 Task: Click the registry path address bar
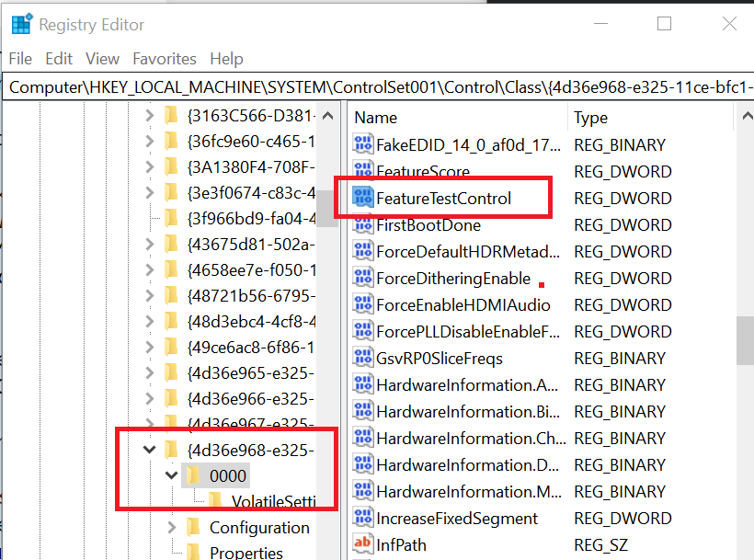[379, 87]
